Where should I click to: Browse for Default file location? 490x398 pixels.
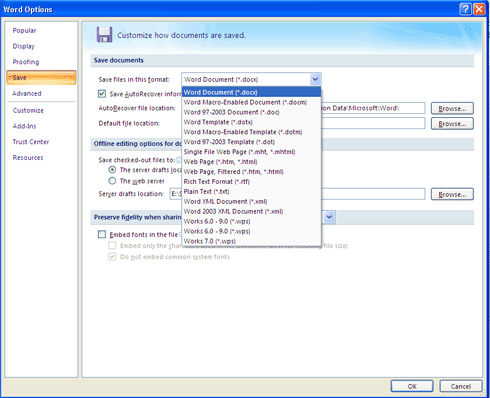coord(452,124)
